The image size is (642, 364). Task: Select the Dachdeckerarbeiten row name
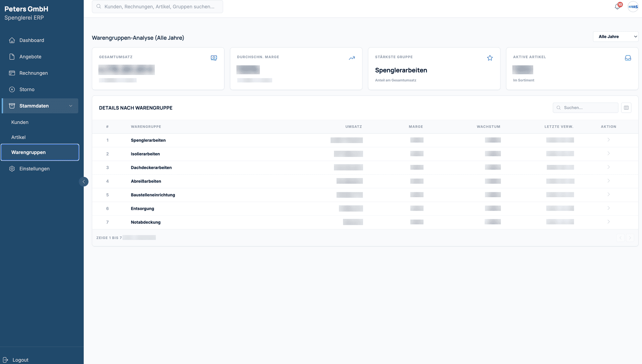(151, 167)
